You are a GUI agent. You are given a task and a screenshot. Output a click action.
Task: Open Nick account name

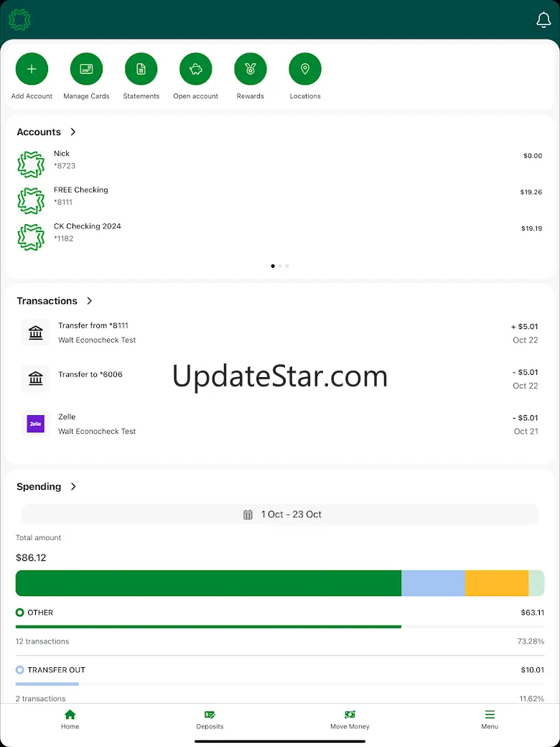(62, 154)
